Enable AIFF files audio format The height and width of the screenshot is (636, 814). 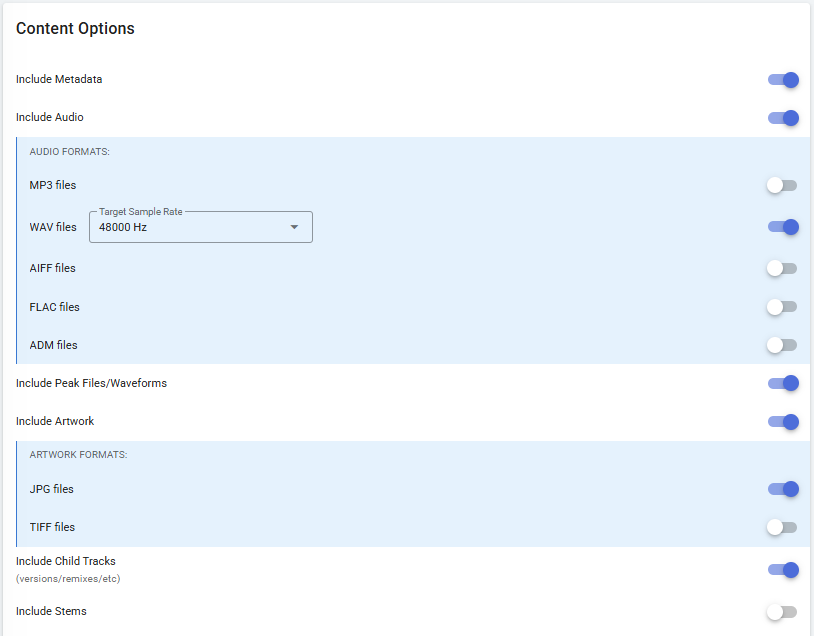click(782, 268)
